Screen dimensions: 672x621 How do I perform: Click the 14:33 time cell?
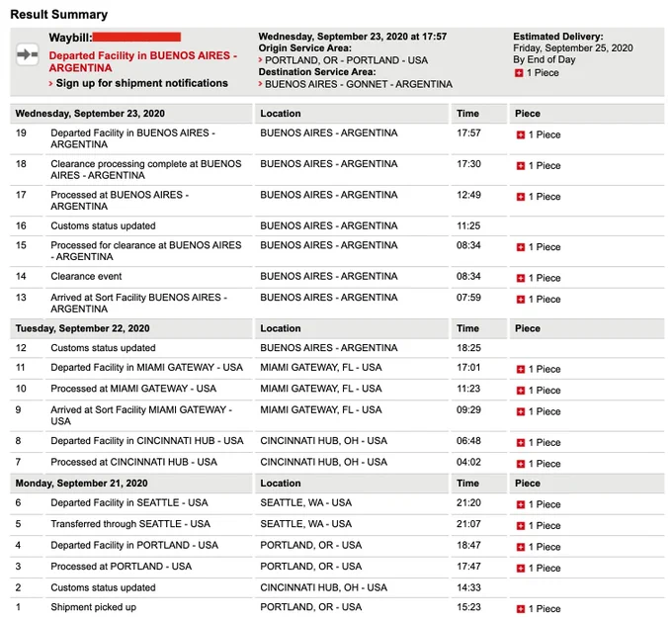468,588
